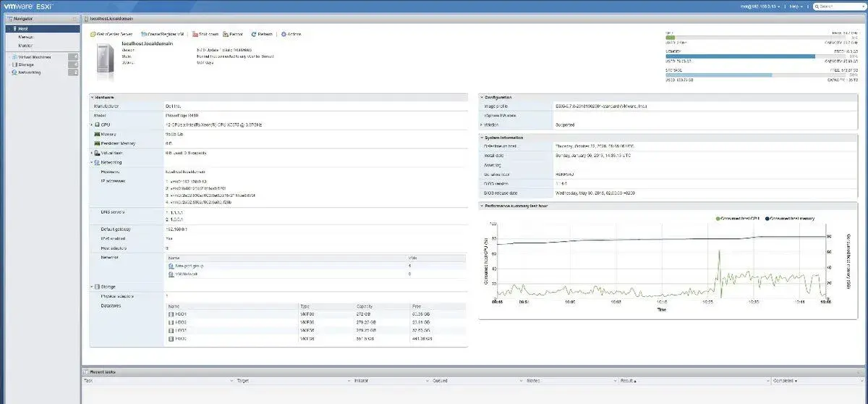Click the Create/Register VM icon
Viewport: 868px width, 404px height.
(143, 34)
